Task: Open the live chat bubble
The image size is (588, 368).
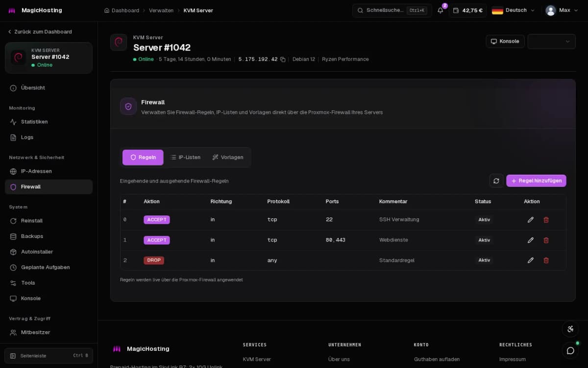Action: point(570,350)
